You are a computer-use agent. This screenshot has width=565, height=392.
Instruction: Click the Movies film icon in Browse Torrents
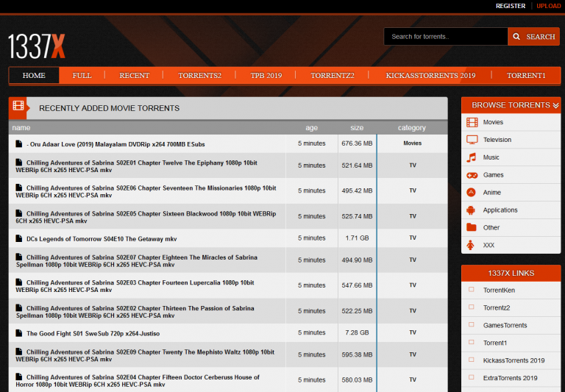coord(472,122)
